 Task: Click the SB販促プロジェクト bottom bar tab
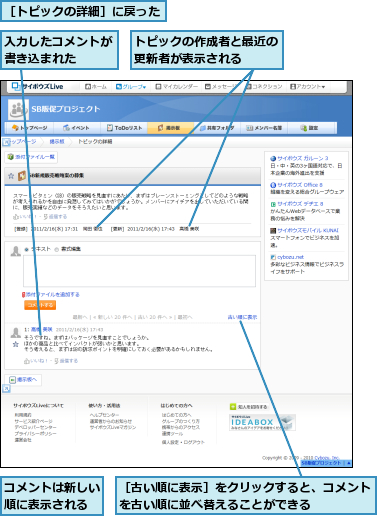(x=323, y=463)
